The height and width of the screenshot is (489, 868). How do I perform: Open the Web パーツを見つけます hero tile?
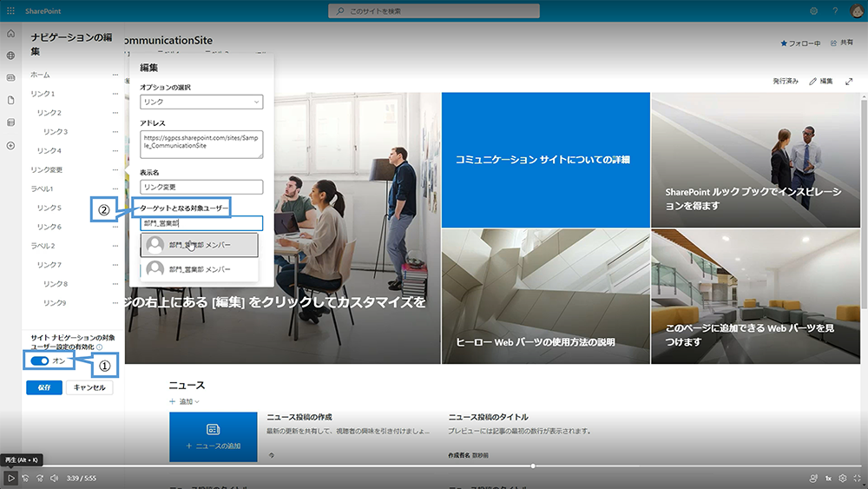tap(756, 297)
